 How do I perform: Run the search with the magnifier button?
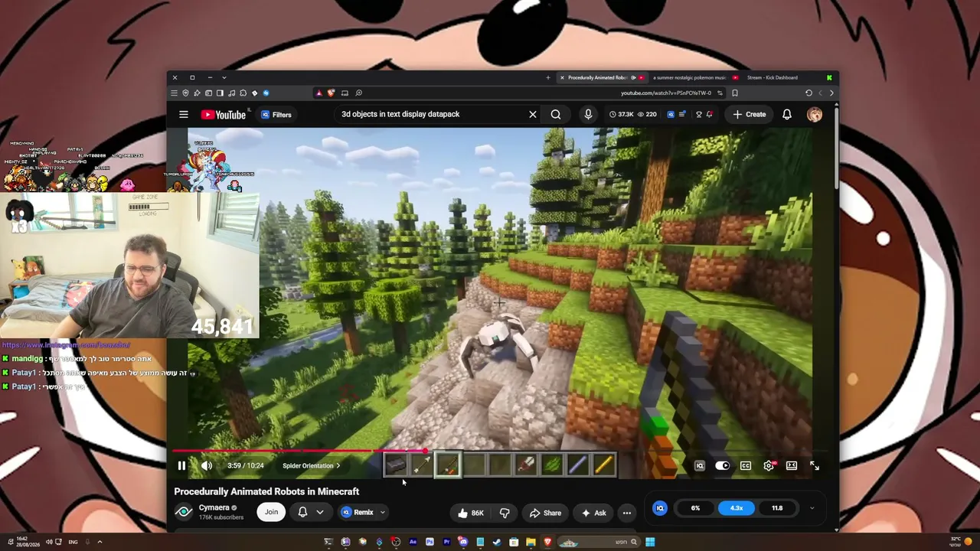(556, 115)
